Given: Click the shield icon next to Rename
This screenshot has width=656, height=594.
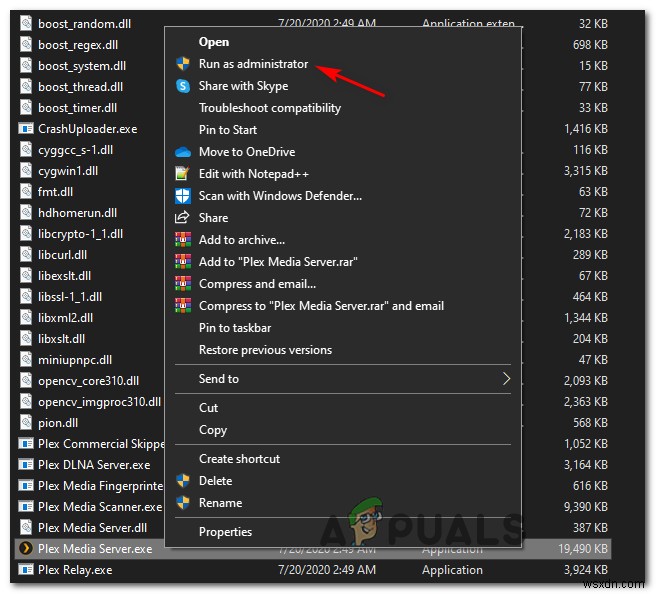Looking at the screenshot, I should coord(183,502).
